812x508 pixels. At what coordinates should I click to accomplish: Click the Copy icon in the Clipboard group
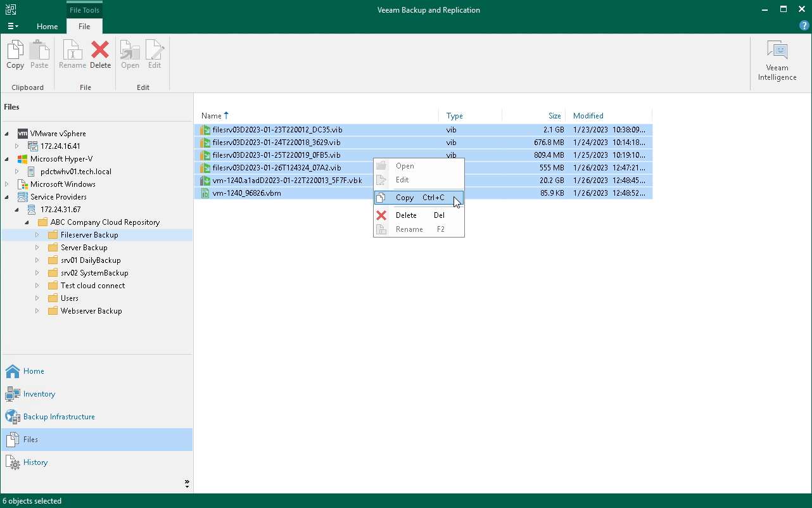tap(15, 54)
